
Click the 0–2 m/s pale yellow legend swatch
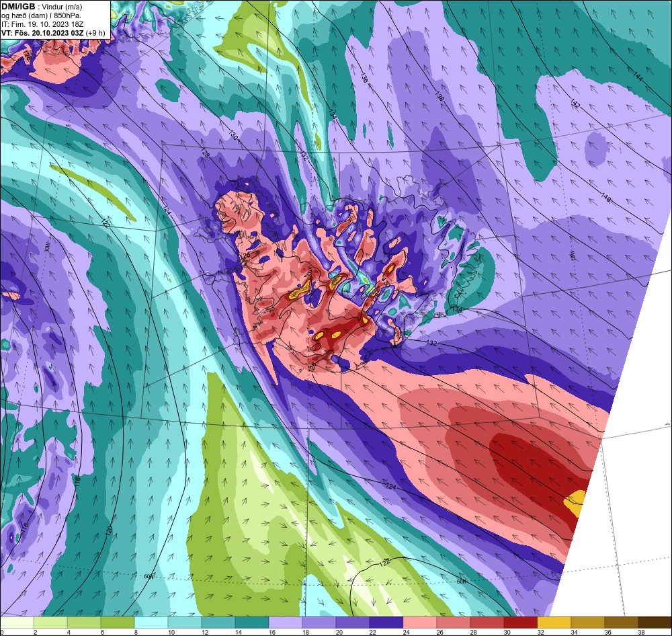pyautogui.click(x=17, y=623)
